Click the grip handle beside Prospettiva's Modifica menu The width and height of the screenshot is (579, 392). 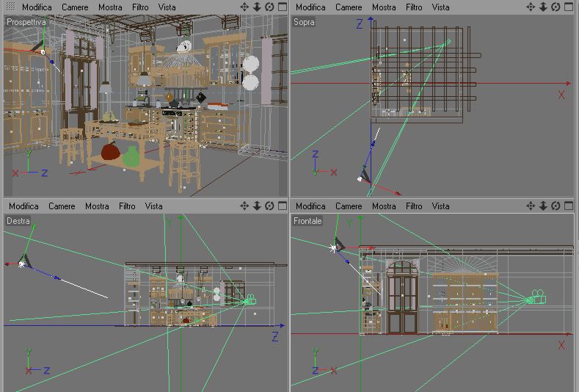click(x=11, y=7)
